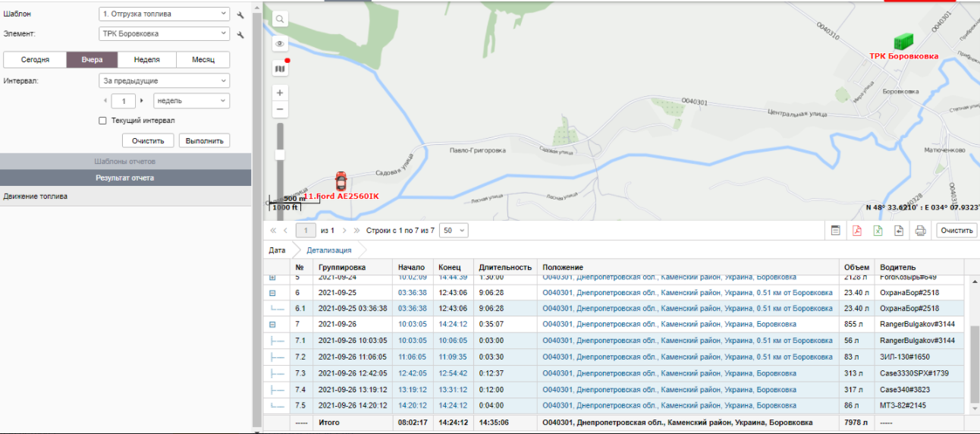The image size is (980, 434).
Task: Zoom in the map with plus button
Action: click(280, 93)
